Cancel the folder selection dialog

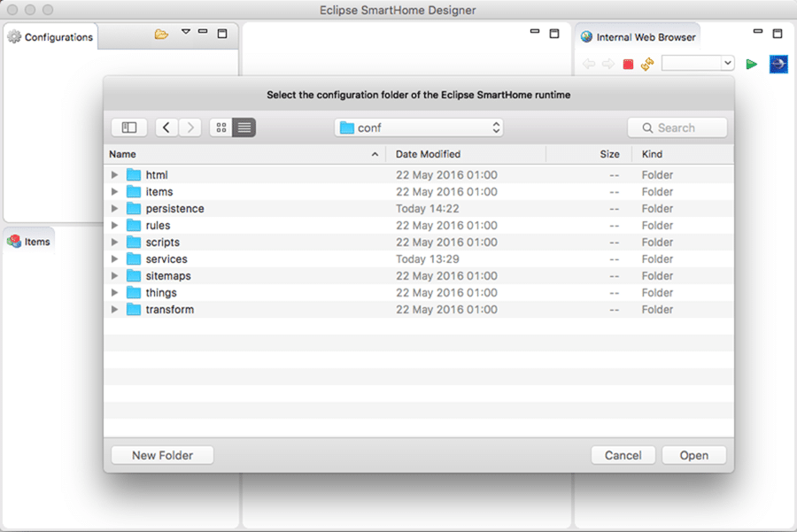tap(623, 455)
